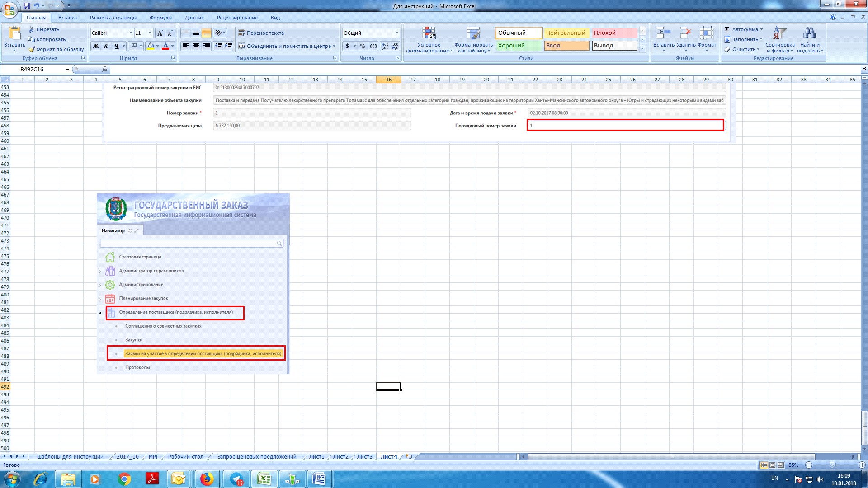Select the Лист3 sheet tab

pos(364,457)
